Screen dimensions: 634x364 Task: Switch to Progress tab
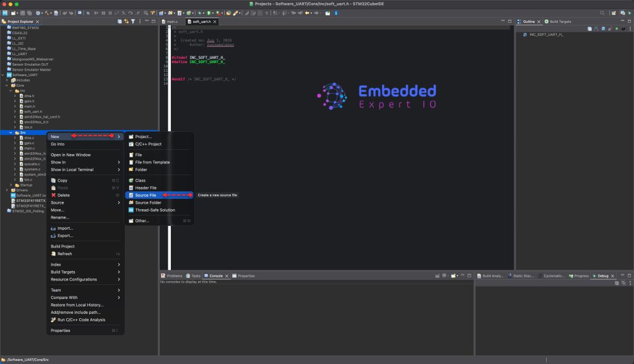tap(579, 276)
